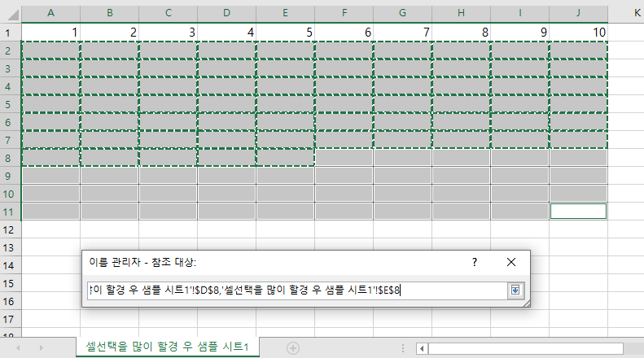This screenshot has height=358, width=644.
Task: Click the tab bar split handle dots
Action: [403, 348]
